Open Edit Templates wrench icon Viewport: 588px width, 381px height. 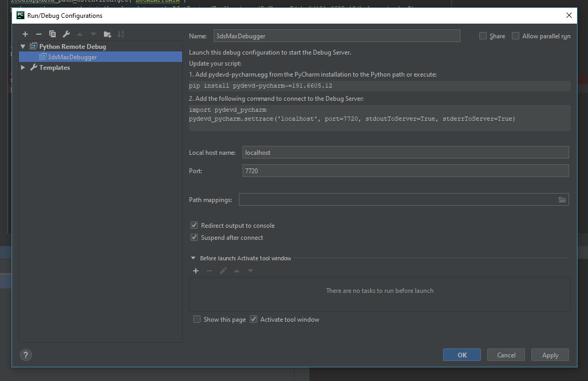(66, 34)
